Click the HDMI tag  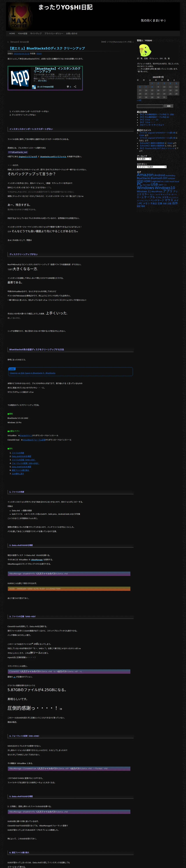click(x=147, y=181)
